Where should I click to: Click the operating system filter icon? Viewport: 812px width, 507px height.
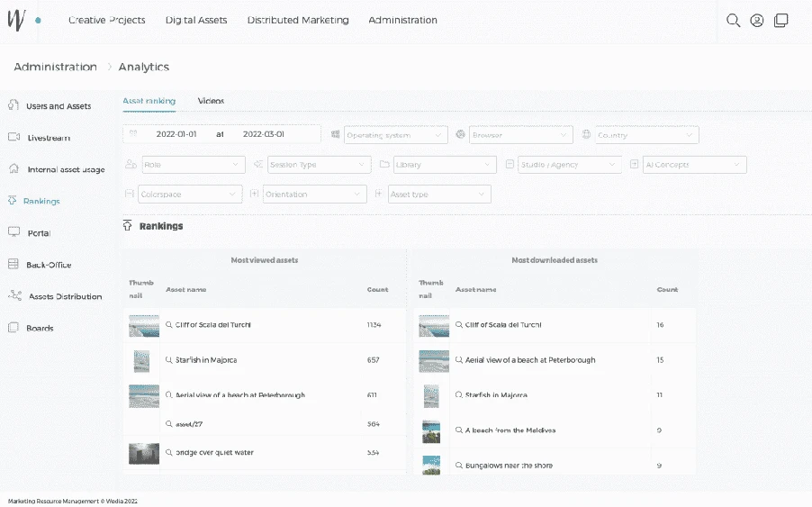tap(336, 135)
